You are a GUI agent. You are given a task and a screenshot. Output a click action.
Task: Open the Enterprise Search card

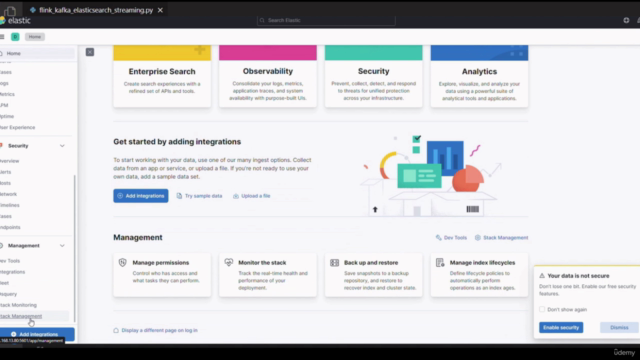[162, 76]
